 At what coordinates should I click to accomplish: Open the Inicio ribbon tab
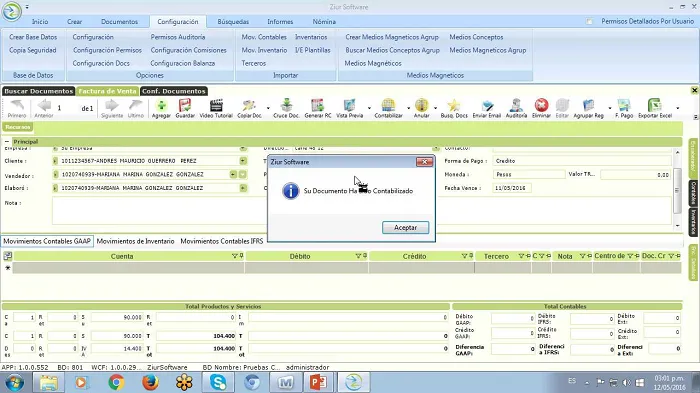(40, 21)
